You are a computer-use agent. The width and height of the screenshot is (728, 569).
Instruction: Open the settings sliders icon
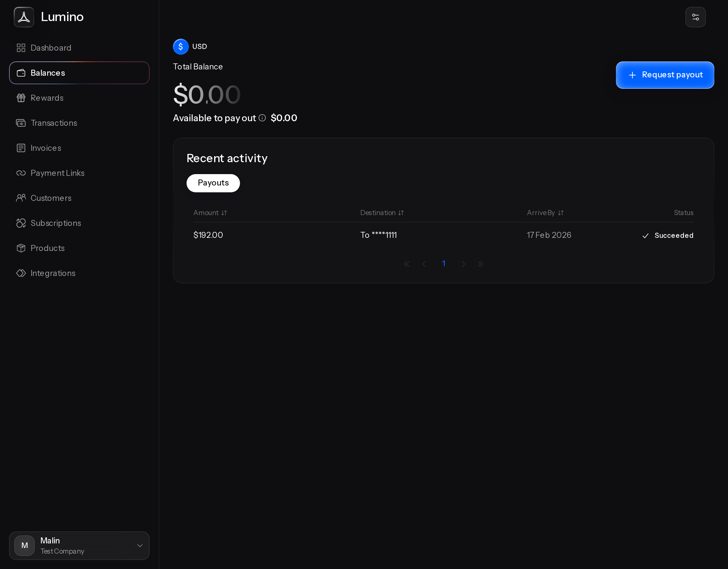click(x=695, y=17)
